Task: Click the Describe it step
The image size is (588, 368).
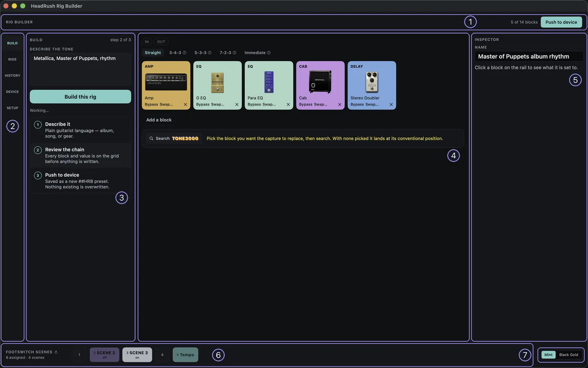Action: click(80, 130)
